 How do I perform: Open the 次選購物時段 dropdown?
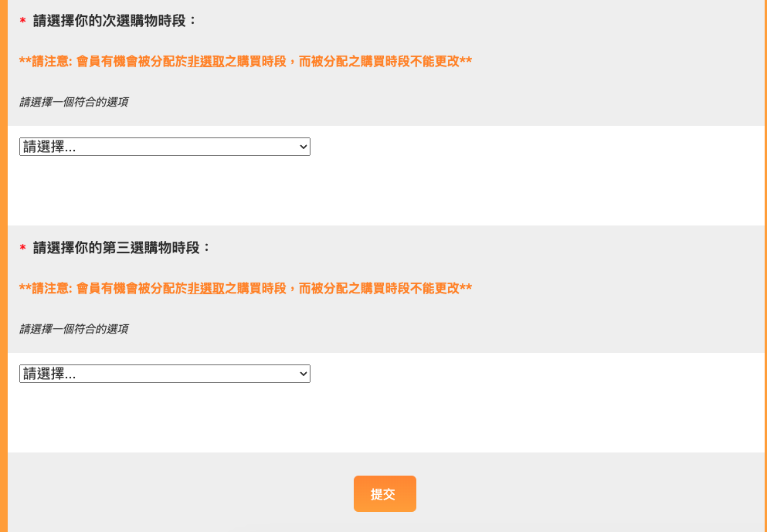pyautogui.click(x=164, y=147)
